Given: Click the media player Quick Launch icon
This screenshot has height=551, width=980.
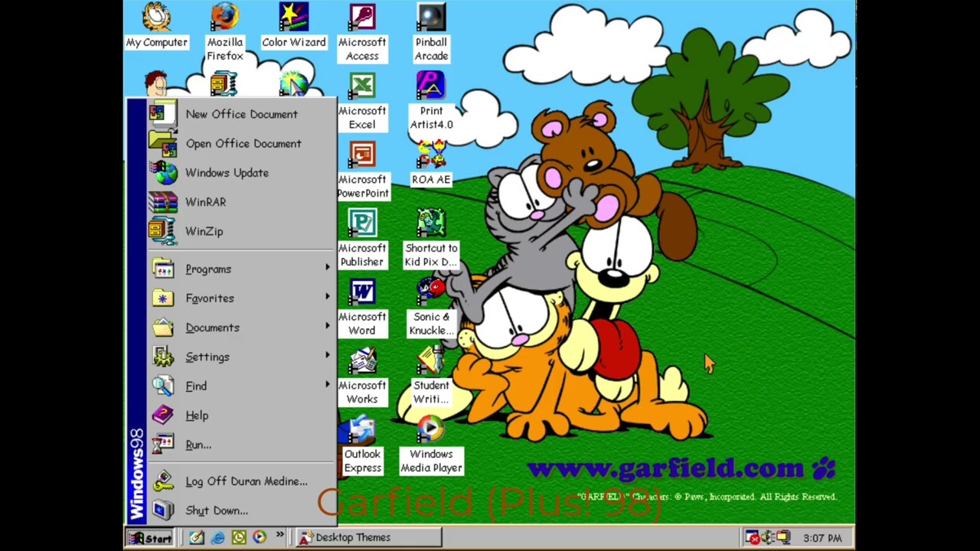Looking at the screenshot, I should click(x=259, y=538).
